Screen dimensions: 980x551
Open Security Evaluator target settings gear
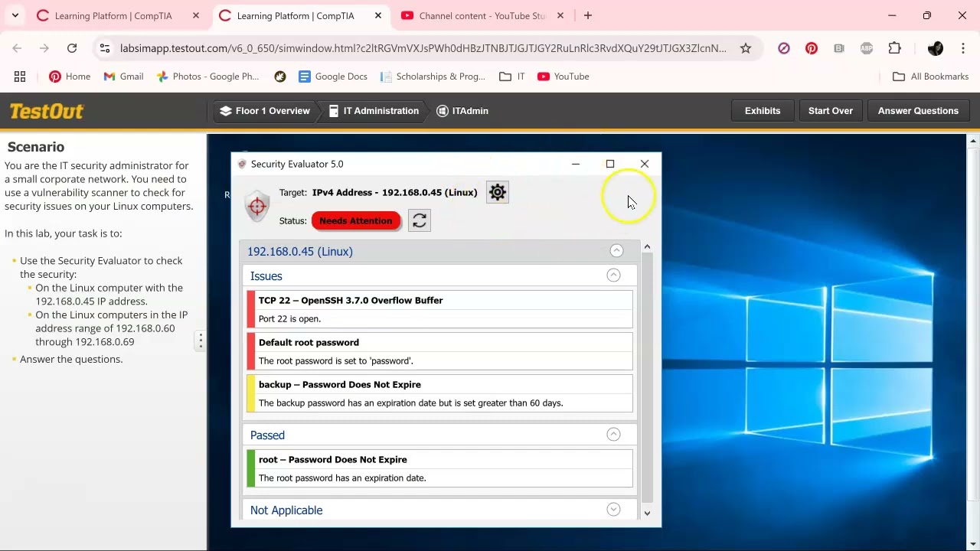click(498, 192)
